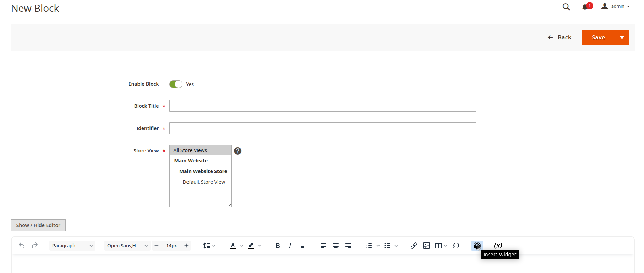Image resolution: width=644 pixels, height=273 pixels.
Task: Toggle bold formatting
Action: coord(278,246)
